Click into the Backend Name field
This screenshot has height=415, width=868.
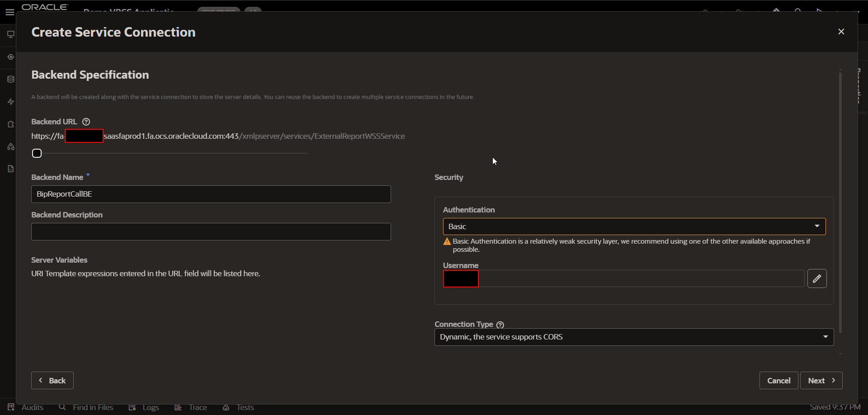click(211, 194)
